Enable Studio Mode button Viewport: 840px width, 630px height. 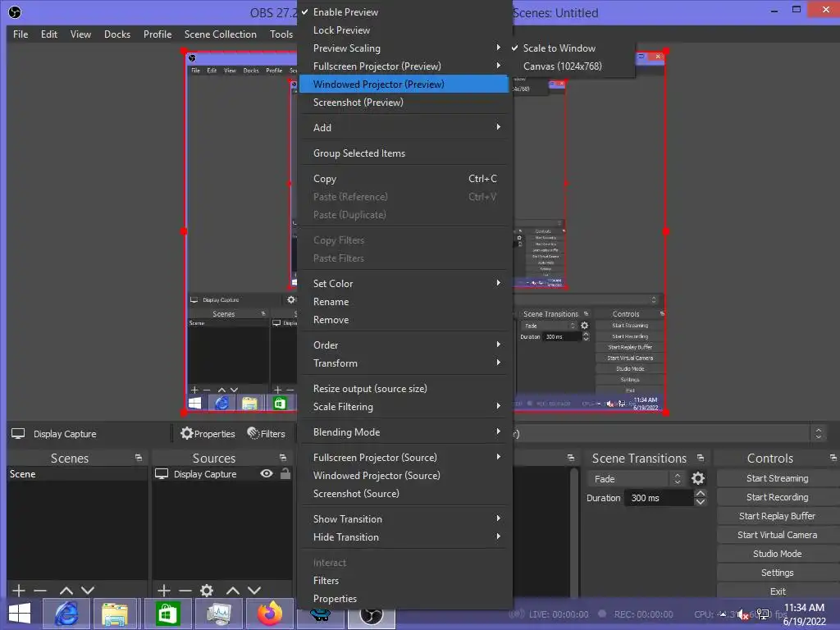coord(778,554)
